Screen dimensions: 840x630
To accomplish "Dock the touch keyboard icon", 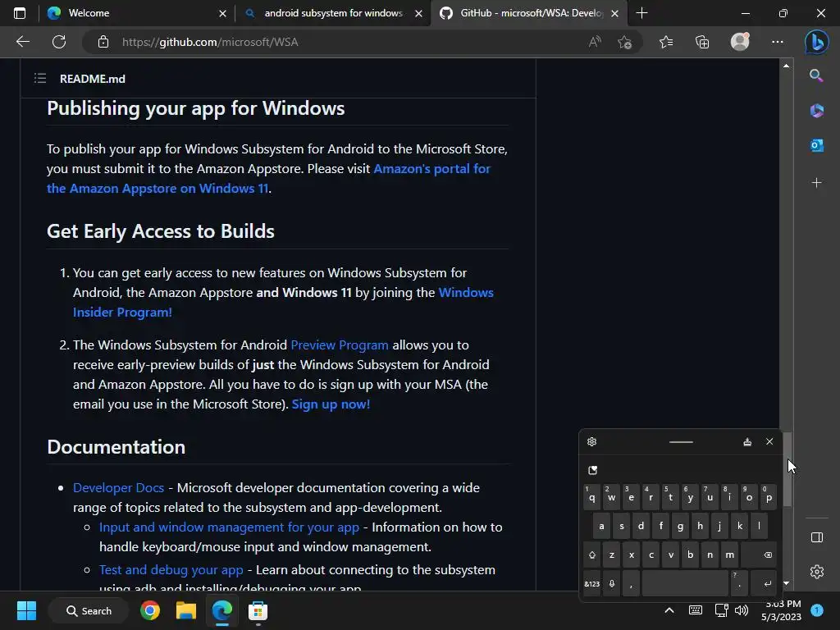I will pyautogui.click(x=747, y=441).
